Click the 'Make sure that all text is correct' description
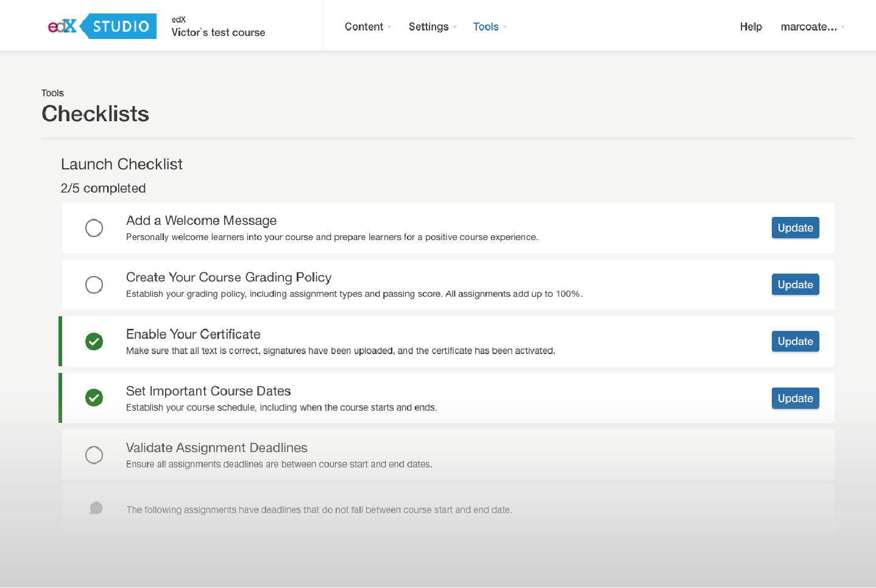Screen dimensions: 876x588 [x=341, y=351]
